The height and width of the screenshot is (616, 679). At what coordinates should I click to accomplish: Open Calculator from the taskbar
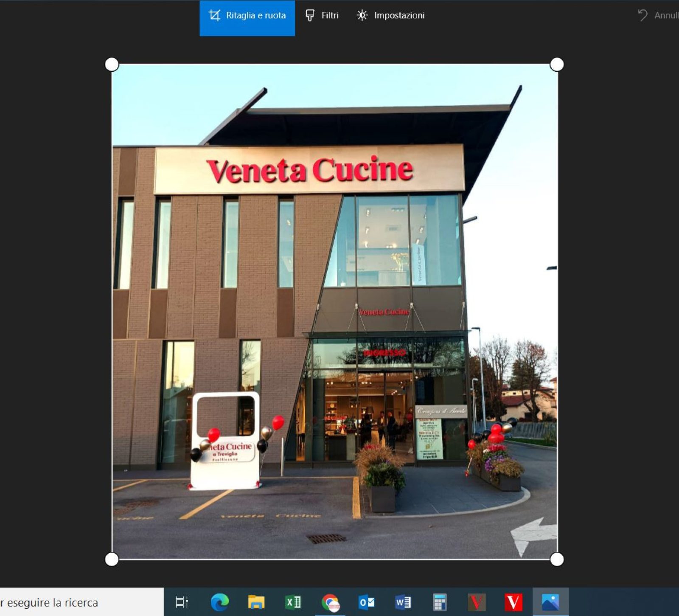point(440,602)
